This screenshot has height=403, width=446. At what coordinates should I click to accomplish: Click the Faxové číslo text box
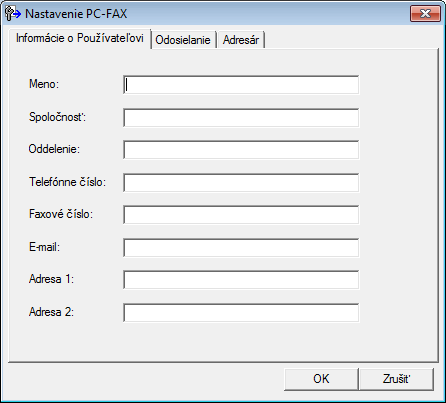coord(241,215)
